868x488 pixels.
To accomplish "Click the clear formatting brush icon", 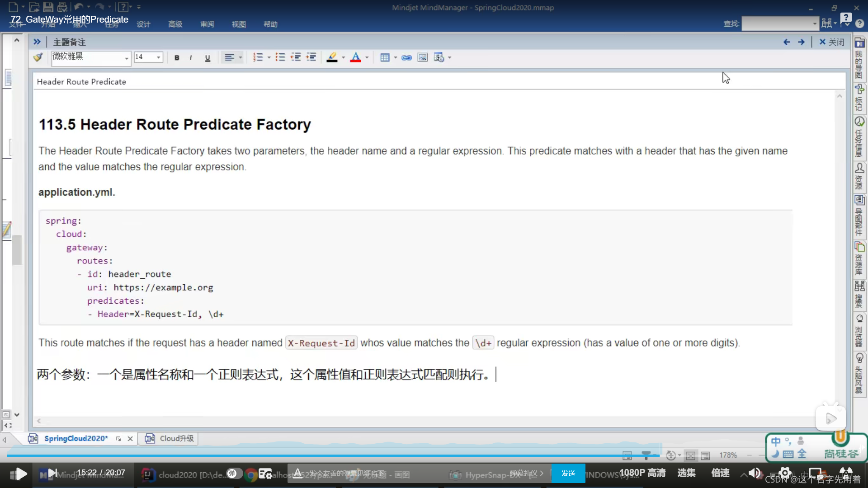I will pyautogui.click(x=38, y=57).
